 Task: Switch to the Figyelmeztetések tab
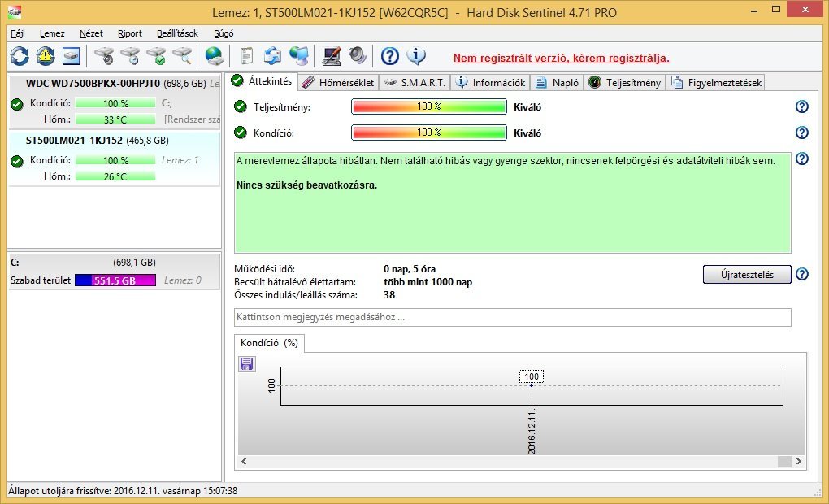716,82
